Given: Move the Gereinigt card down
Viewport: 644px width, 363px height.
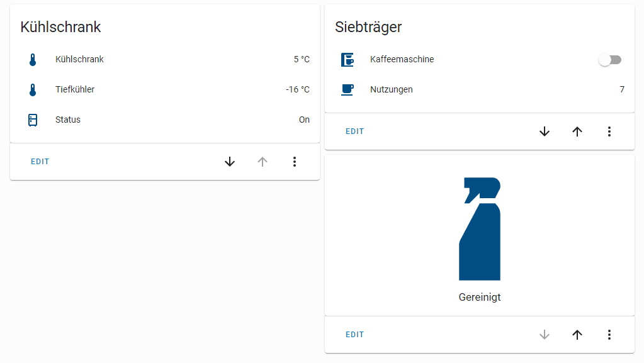Looking at the screenshot, I should click(x=545, y=335).
